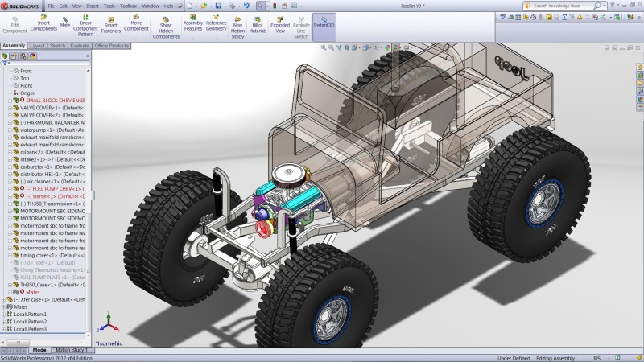Click the Edit Appearance color ball icon

click(387, 47)
